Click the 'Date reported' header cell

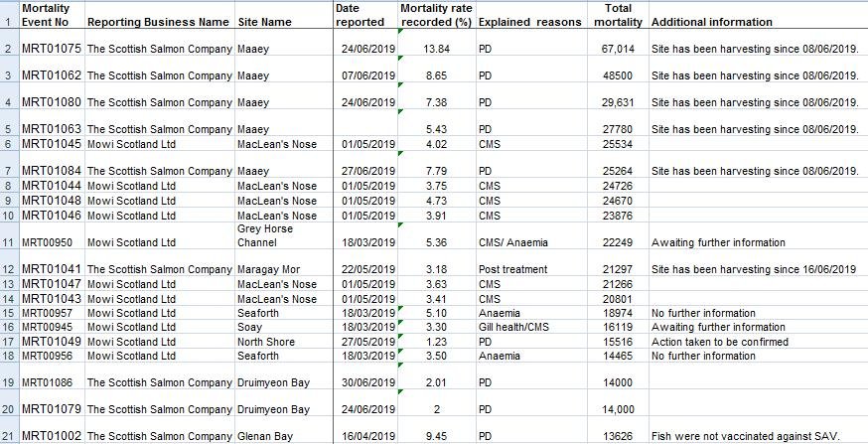[365, 15]
